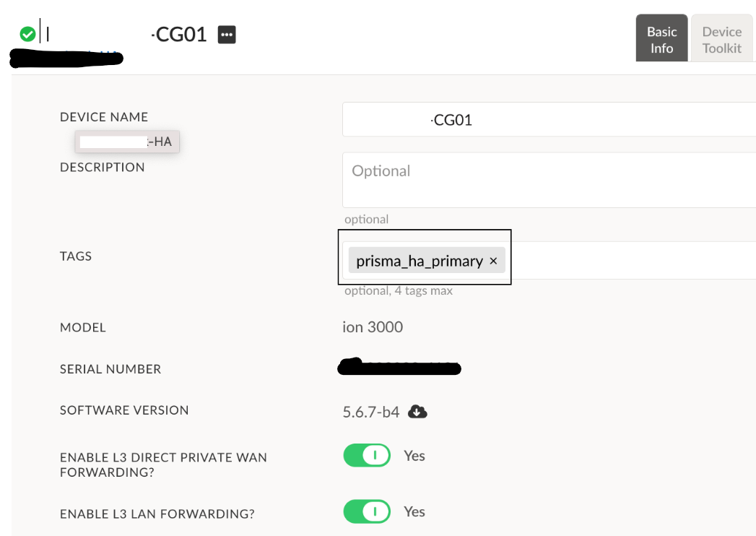
Task: Click the cloud download icon beside software version
Action: pyautogui.click(x=417, y=410)
